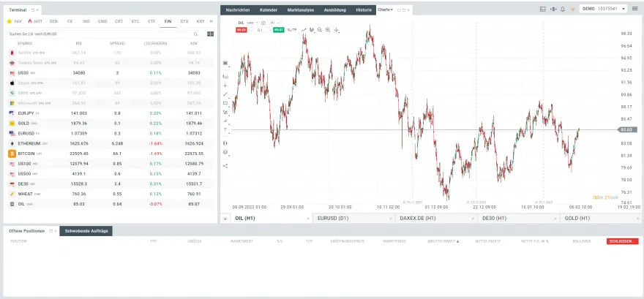The width and height of the screenshot is (644, 299).
Task: Expand more symbol category tabs
Action: (x=211, y=21)
